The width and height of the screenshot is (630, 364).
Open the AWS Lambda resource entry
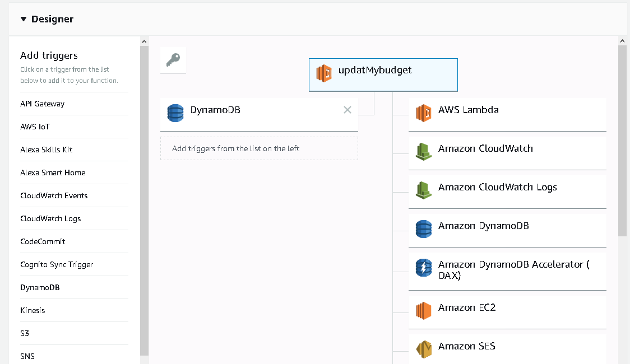507,114
